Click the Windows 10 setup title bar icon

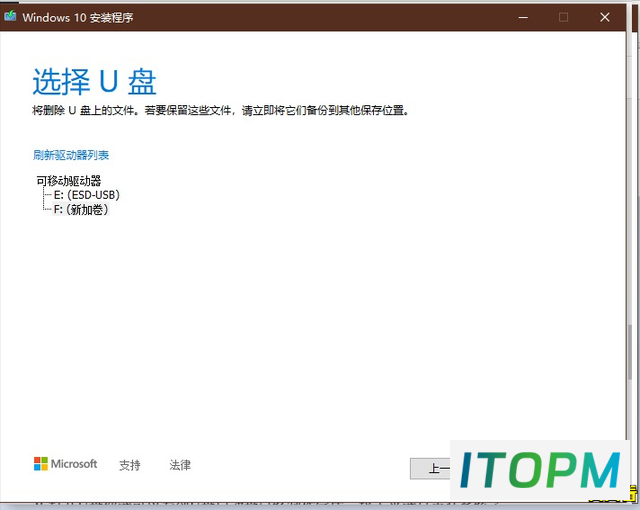point(10,16)
